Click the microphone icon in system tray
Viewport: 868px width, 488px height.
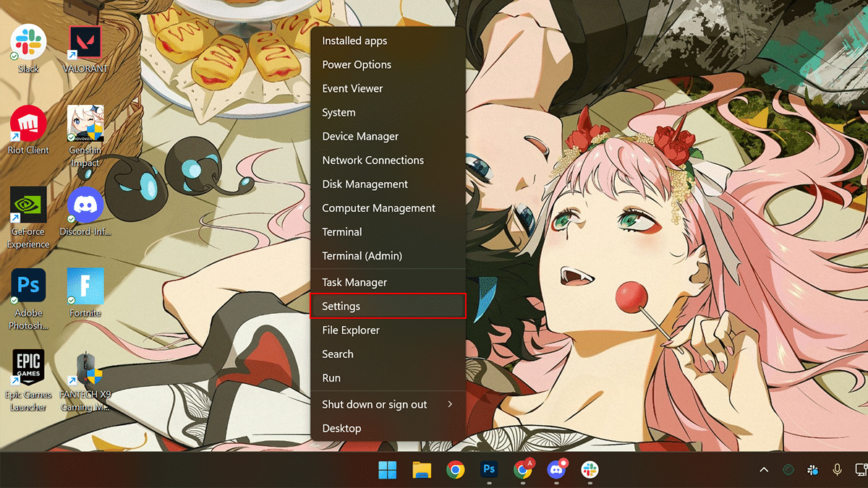pos(838,470)
